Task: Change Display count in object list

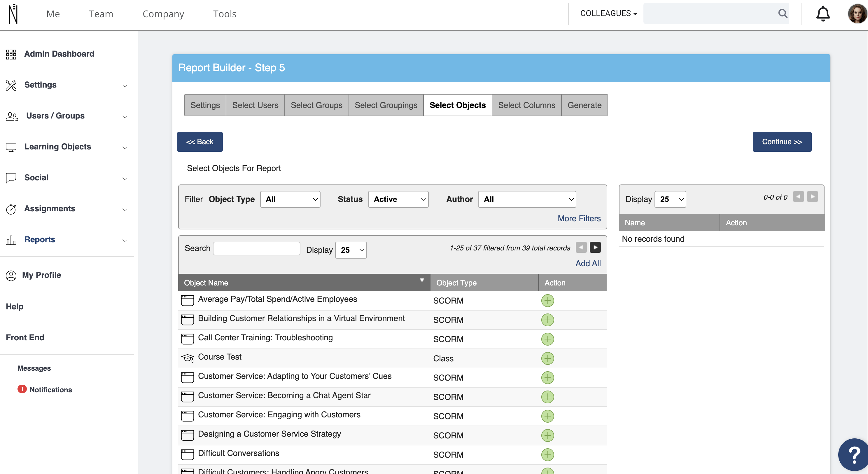Action: [x=351, y=250]
